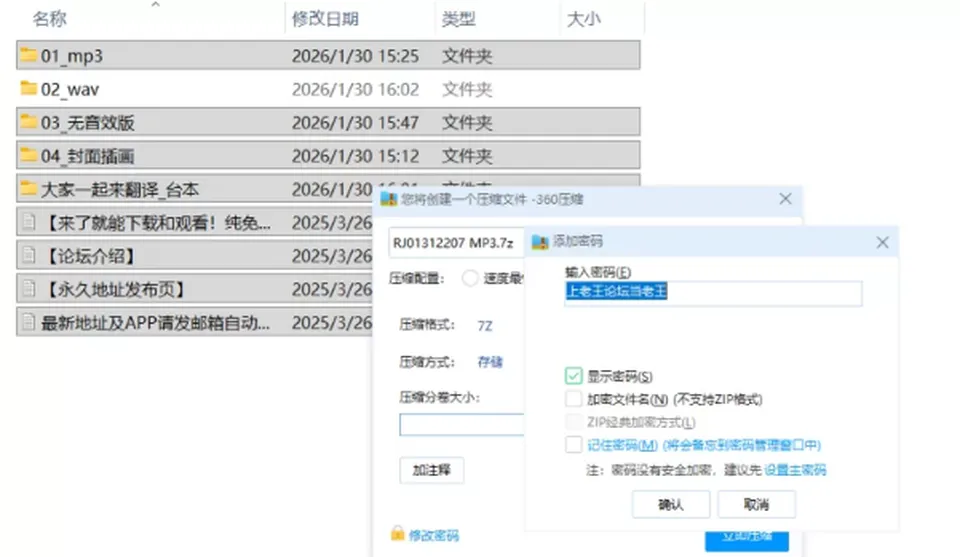Close the 360压缩 create archive window
Viewport: 960px width, 557px height.
(786, 199)
